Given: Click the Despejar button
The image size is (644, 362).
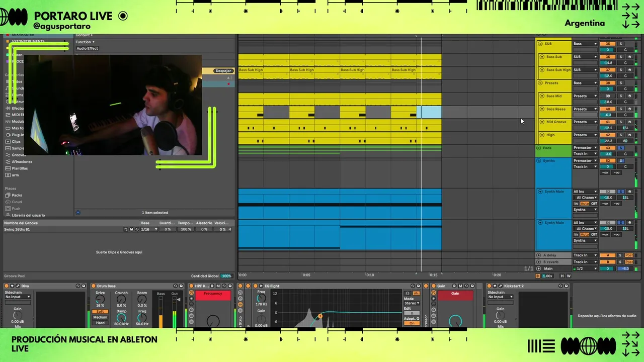Looking at the screenshot, I should [x=223, y=71].
